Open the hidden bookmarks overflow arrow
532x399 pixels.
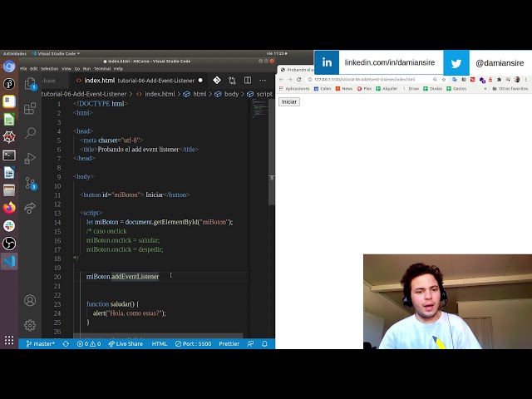click(485, 89)
